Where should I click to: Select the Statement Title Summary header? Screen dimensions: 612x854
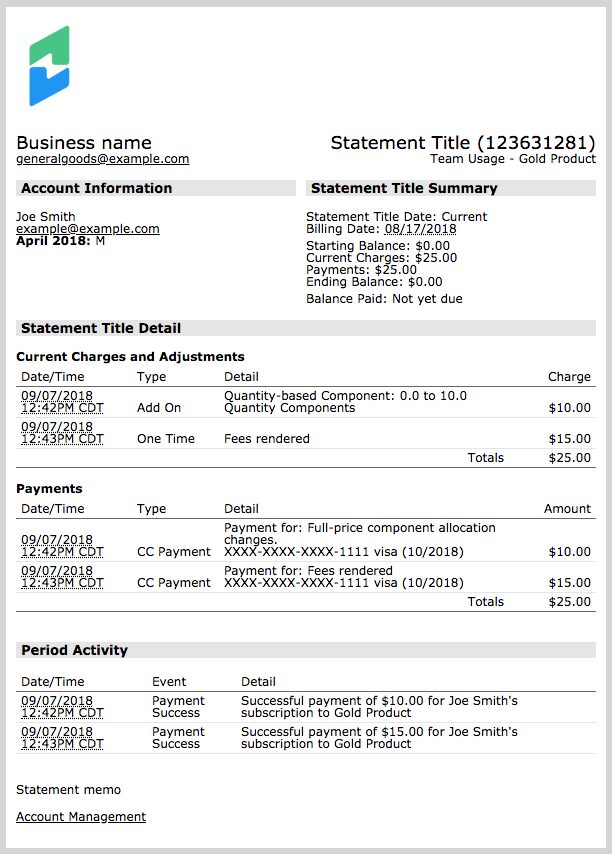451,188
